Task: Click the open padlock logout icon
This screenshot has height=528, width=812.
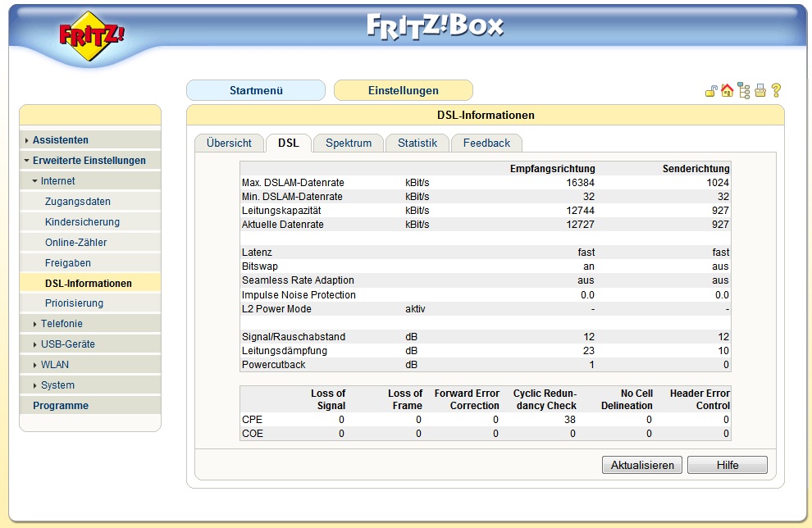Action: pos(711,92)
